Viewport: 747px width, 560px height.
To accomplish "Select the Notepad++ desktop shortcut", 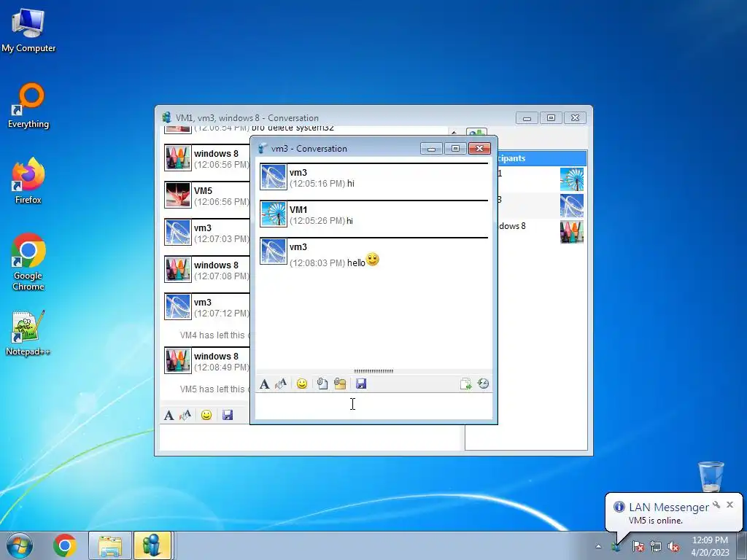I will coord(28,333).
